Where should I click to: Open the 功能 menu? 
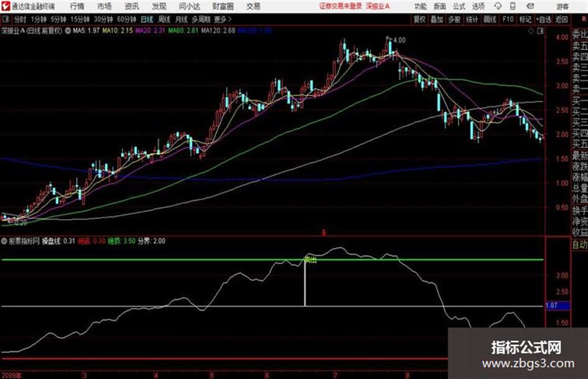421,6
